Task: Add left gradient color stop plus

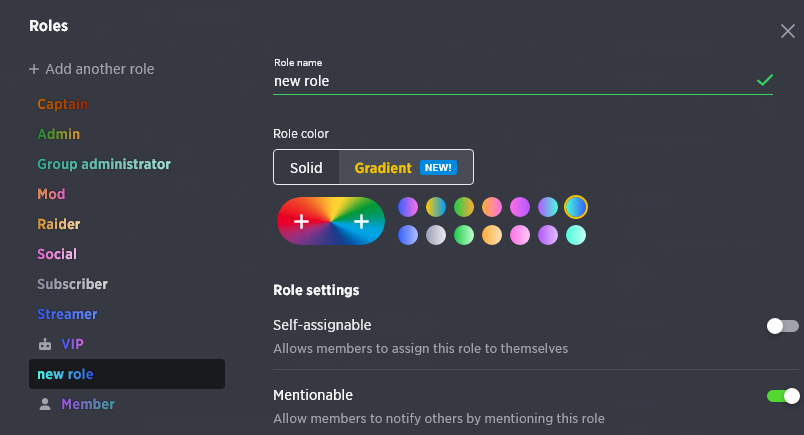Action: (302, 221)
